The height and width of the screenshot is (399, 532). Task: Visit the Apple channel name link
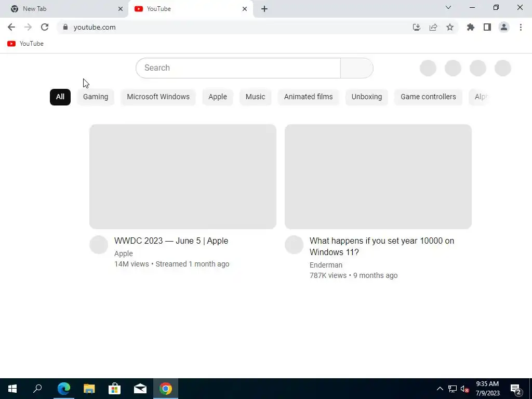pyautogui.click(x=124, y=254)
